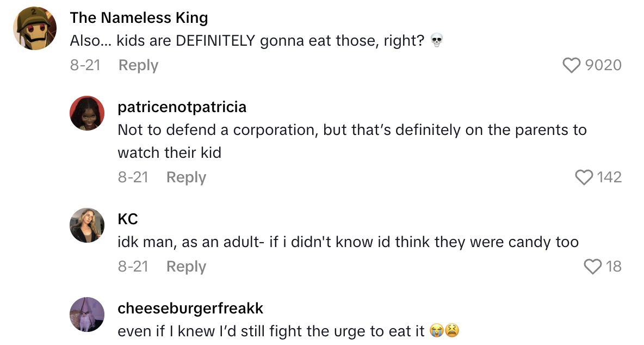Image resolution: width=644 pixels, height=345 pixels.
Task: Click the 18 like count
Action: tap(614, 267)
